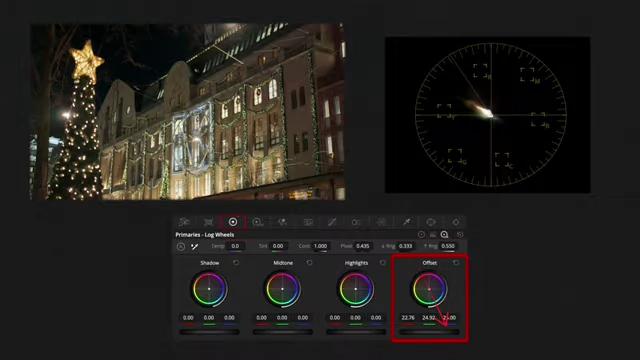The image size is (640, 360).
Task: Click the Temp value field
Action: pyautogui.click(x=236, y=246)
